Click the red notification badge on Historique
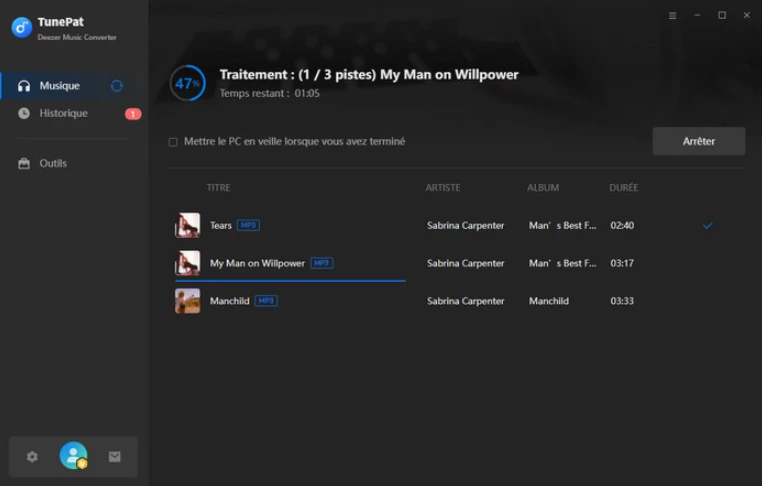762x486 pixels. (133, 114)
